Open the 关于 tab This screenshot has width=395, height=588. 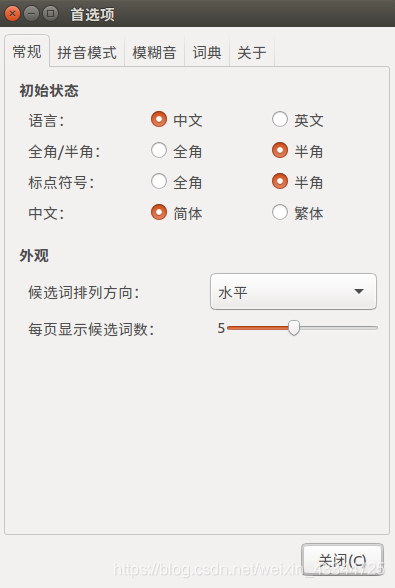252,52
